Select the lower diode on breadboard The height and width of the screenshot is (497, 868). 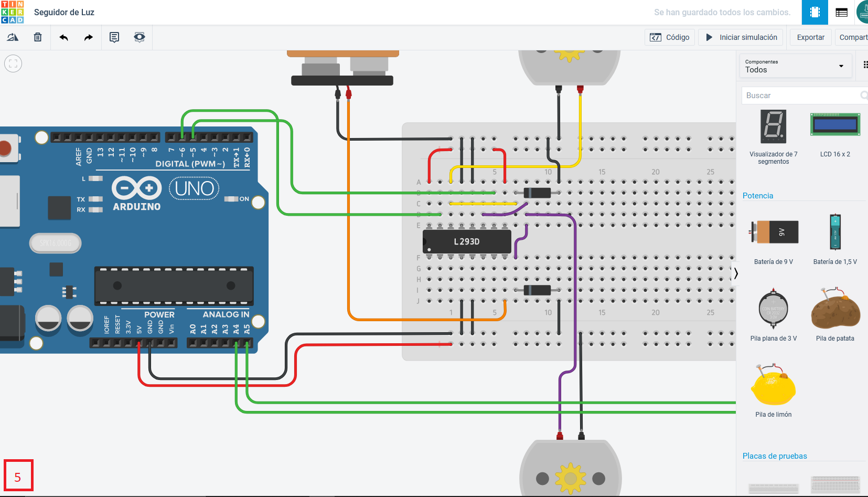pyautogui.click(x=537, y=290)
